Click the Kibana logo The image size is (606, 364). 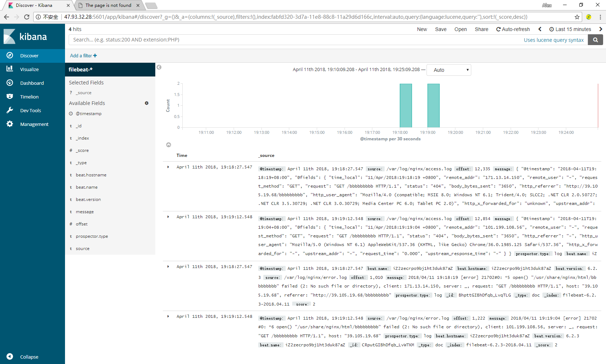point(25,36)
